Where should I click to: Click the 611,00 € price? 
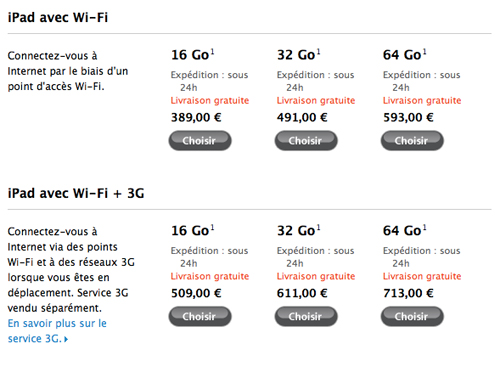coord(302,293)
